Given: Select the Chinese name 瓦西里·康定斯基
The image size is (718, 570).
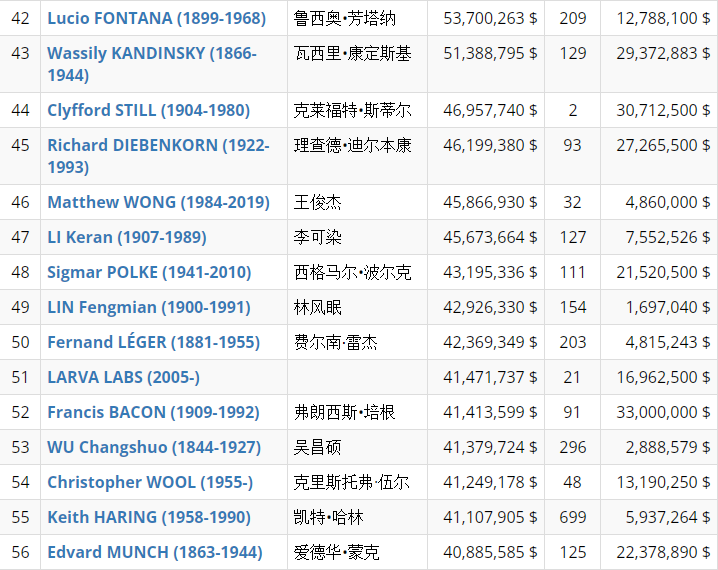Looking at the screenshot, I should 353,54.
